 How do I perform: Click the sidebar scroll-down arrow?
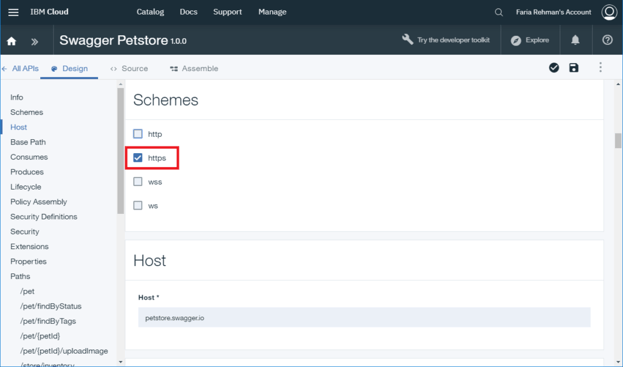point(120,362)
